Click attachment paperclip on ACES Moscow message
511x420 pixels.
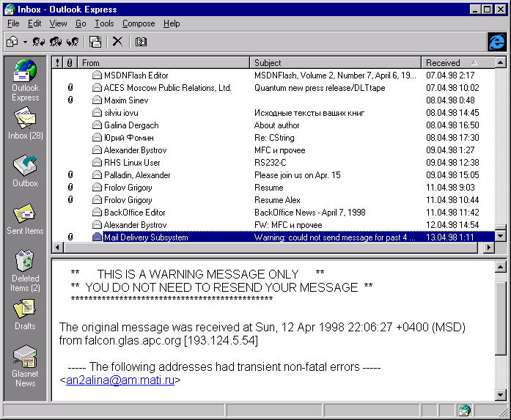[70, 87]
